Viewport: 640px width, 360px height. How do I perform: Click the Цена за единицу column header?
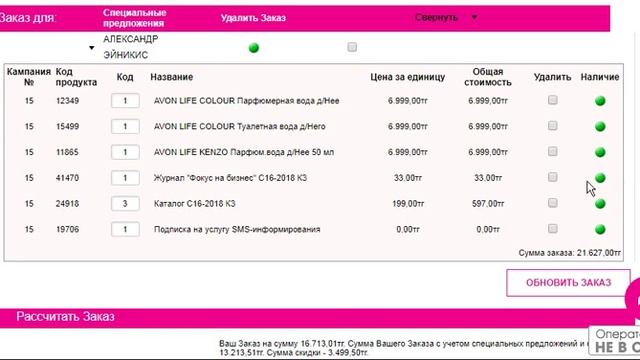point(407,77)
